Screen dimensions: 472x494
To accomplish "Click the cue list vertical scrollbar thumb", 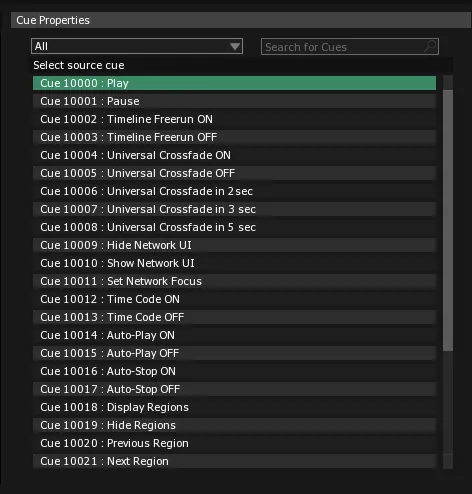I will pyautogui.click(x=448, y=220).
